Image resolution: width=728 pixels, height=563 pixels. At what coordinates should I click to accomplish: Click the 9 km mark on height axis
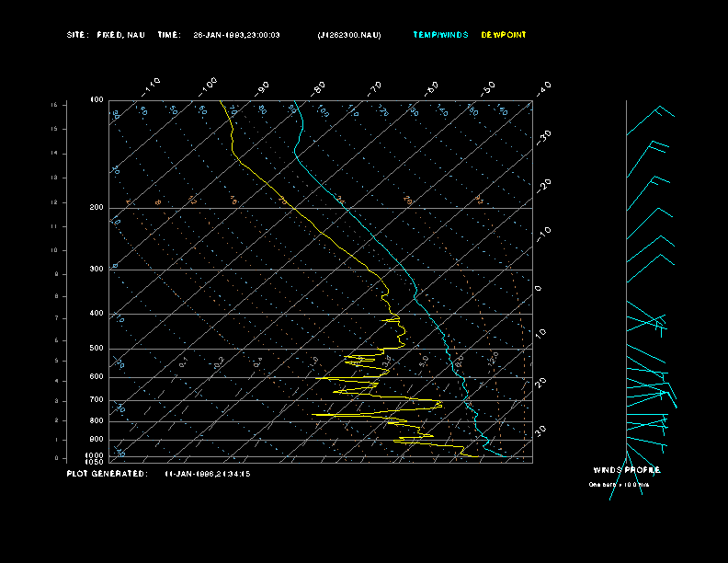57,274
